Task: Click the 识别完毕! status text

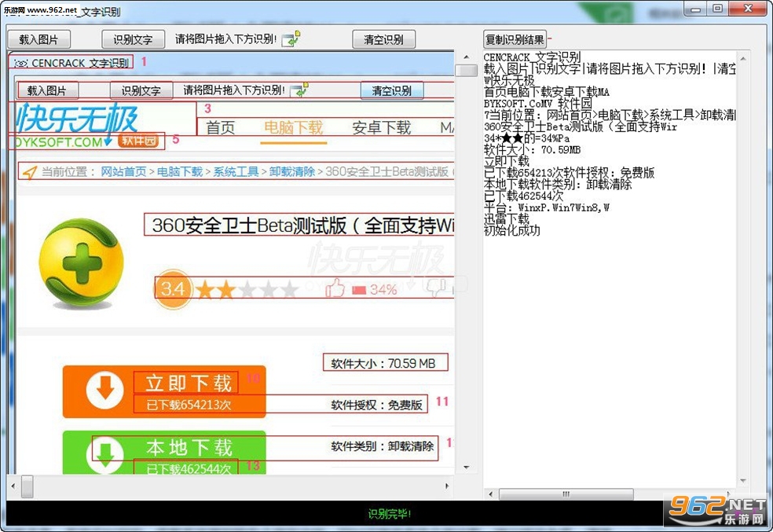Action: pos(390,514)
